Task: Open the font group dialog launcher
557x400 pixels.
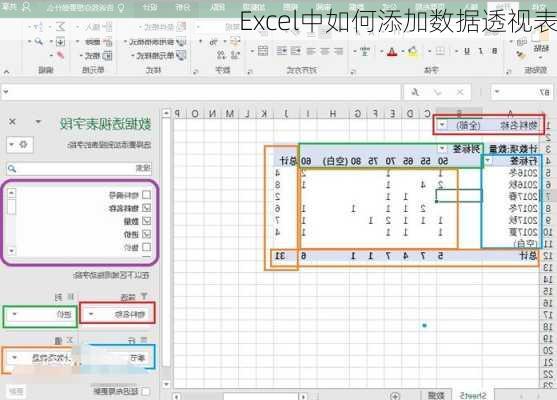Action: click(x=353, y=72)
